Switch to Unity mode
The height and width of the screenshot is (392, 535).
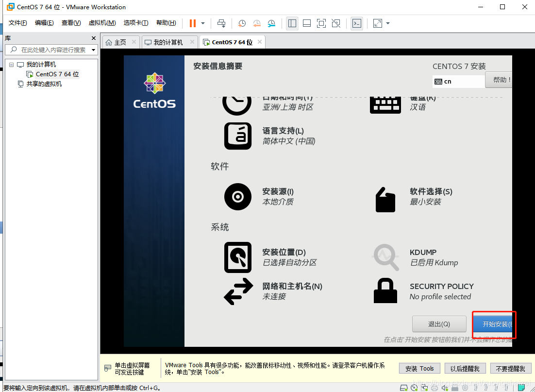click(336, 23)
